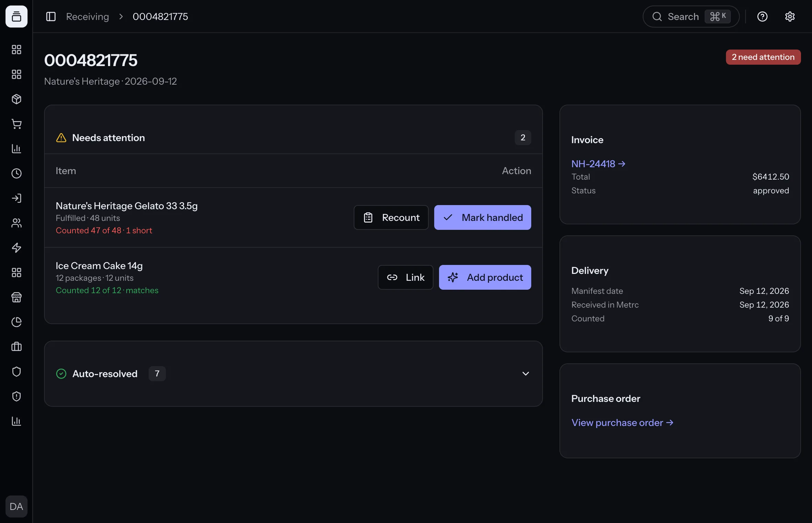Click the Item column header

(66, 171)
